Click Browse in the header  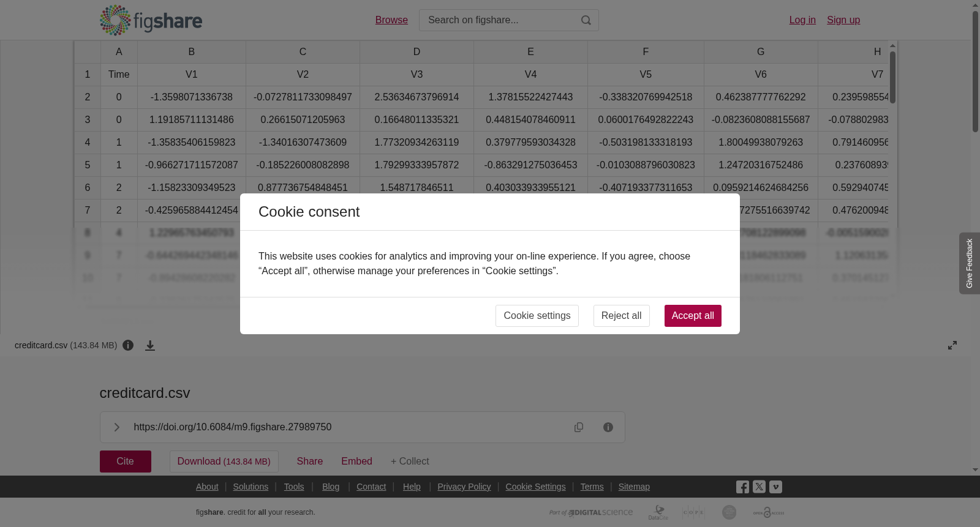(391, 20)
